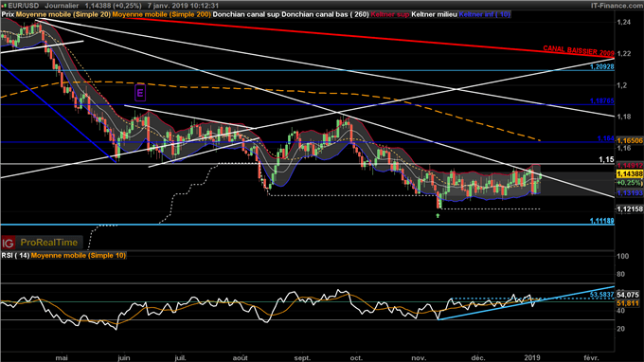Click the 1,24 price scale value
The width and height of the screenshot is (644, 362).
[623, 22]
